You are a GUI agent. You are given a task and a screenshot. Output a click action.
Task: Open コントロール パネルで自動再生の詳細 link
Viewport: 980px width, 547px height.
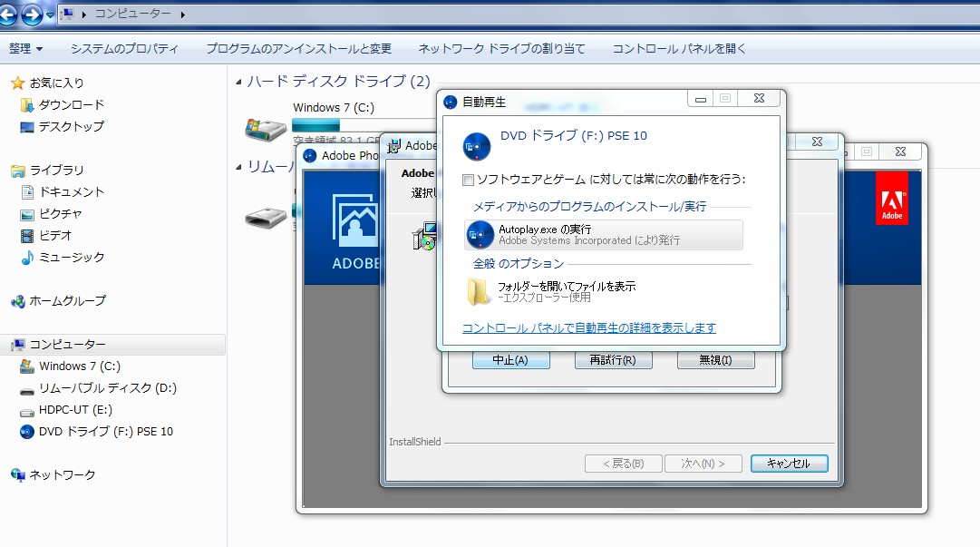[588, 327]
